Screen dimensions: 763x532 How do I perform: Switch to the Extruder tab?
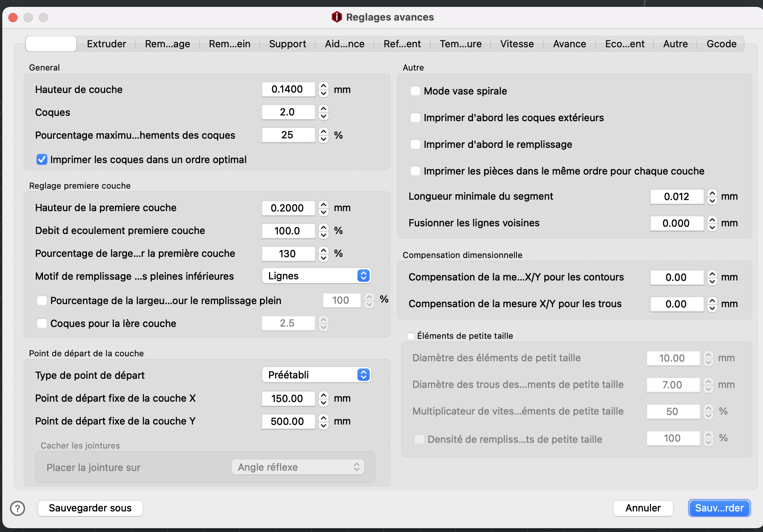coord(106,44)
